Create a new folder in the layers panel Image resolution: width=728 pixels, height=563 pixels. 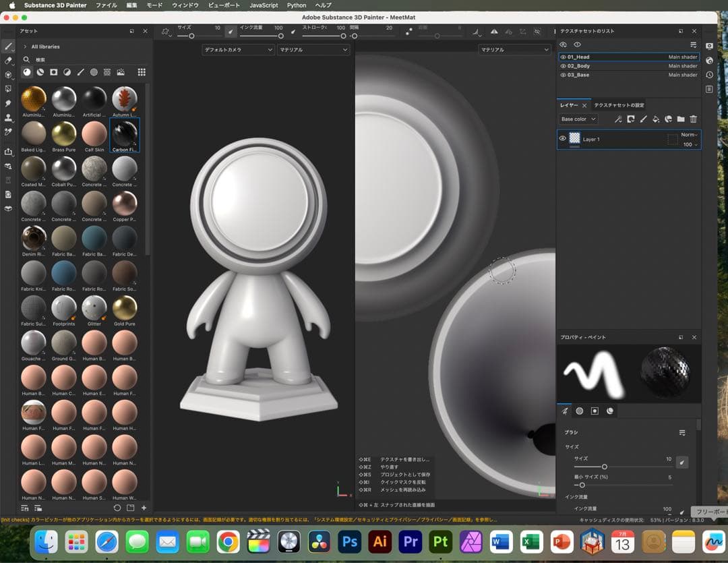tap(681, 119)
